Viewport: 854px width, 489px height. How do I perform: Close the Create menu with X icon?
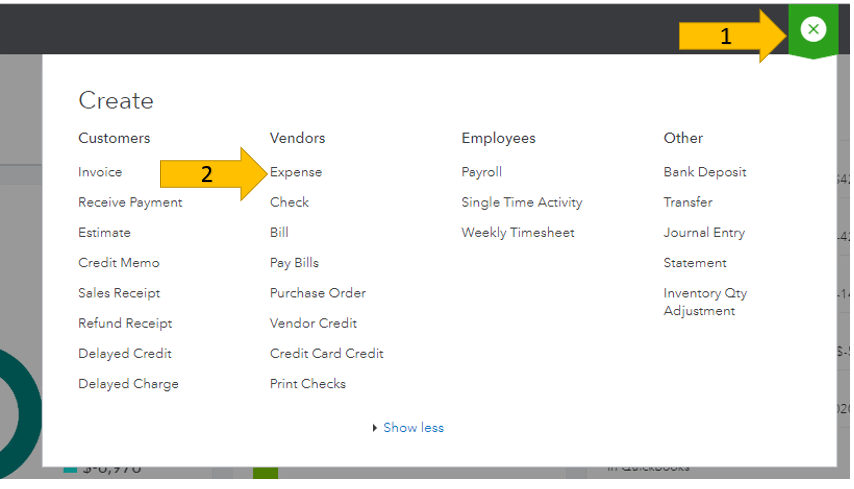tap(813, 29)
